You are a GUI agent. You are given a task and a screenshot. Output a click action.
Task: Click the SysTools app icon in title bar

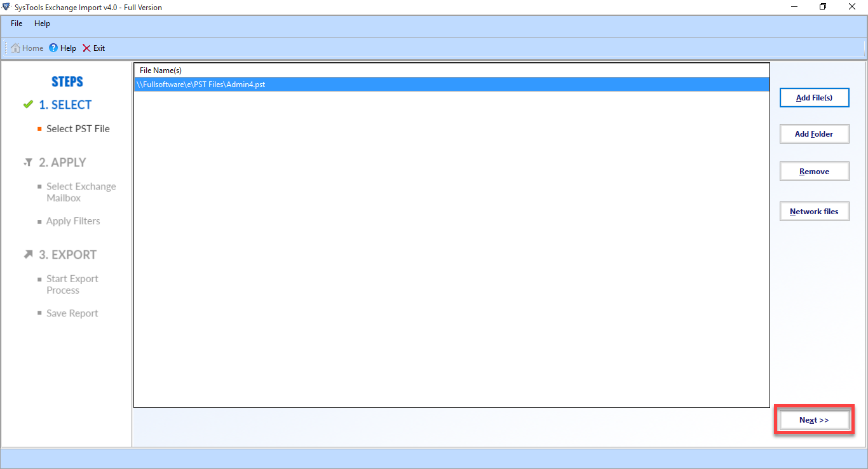[x=7, y=7]
